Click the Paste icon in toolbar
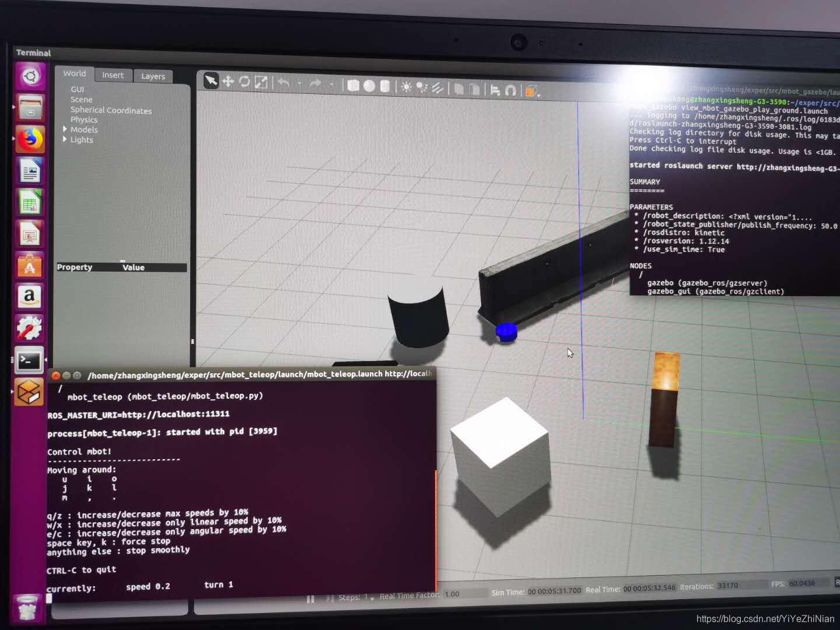 (x=475, y=89)
